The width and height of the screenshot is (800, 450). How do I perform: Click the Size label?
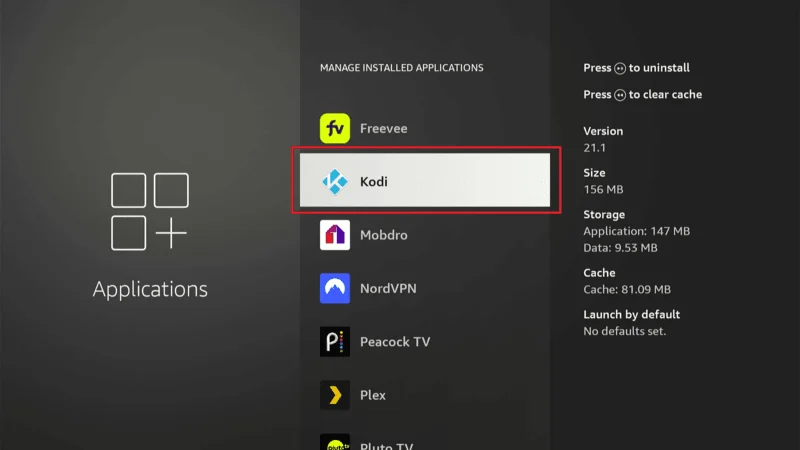point(594,173)
